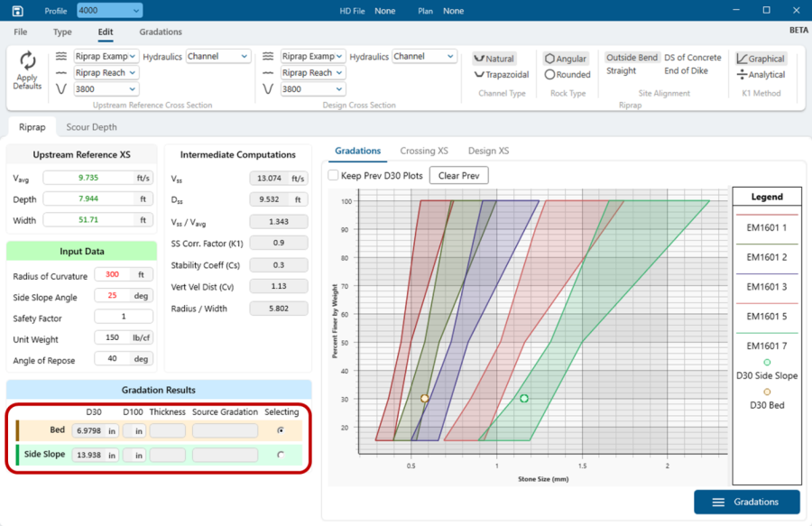Click the Clear Prev button
The height and width of the screenshot is (526, 812).
(x=458, y=175)
